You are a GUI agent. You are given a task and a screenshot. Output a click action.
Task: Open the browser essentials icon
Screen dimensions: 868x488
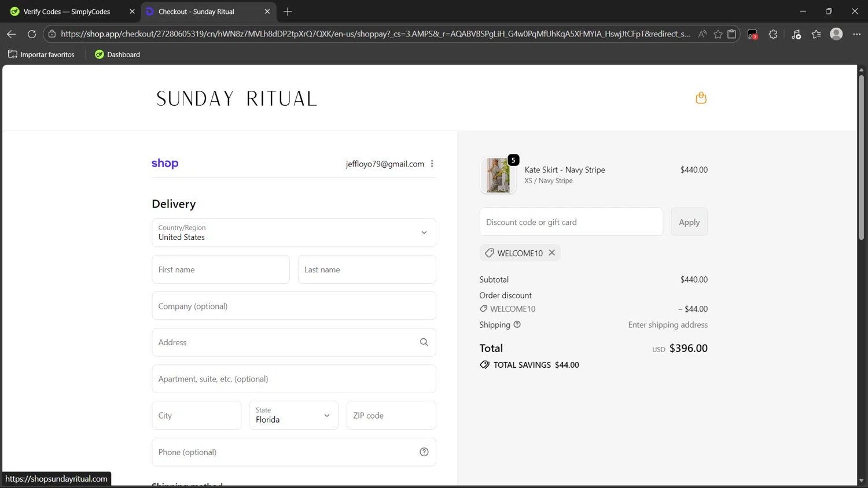click(796, 34)
